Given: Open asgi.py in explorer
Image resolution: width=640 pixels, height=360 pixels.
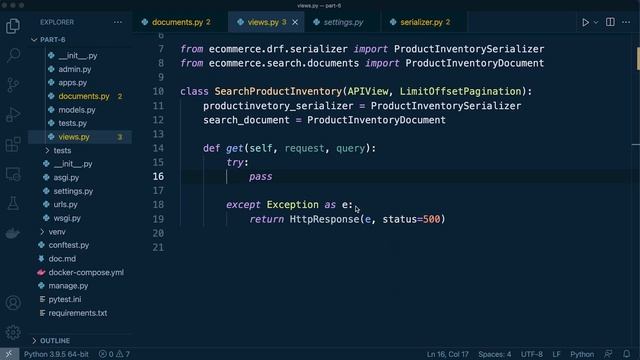Looking at the screenshot, I should tap(66, 178).
